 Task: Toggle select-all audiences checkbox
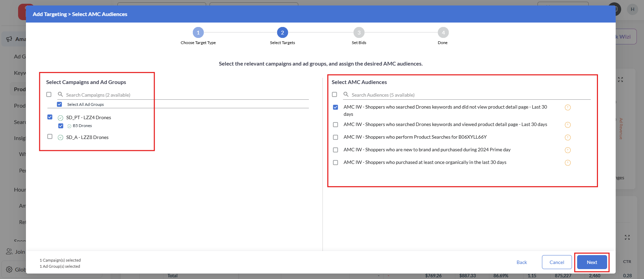click(334, 94)
